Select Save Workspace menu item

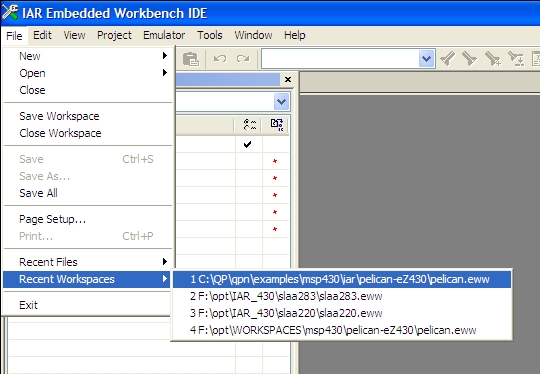click(87, 116)
